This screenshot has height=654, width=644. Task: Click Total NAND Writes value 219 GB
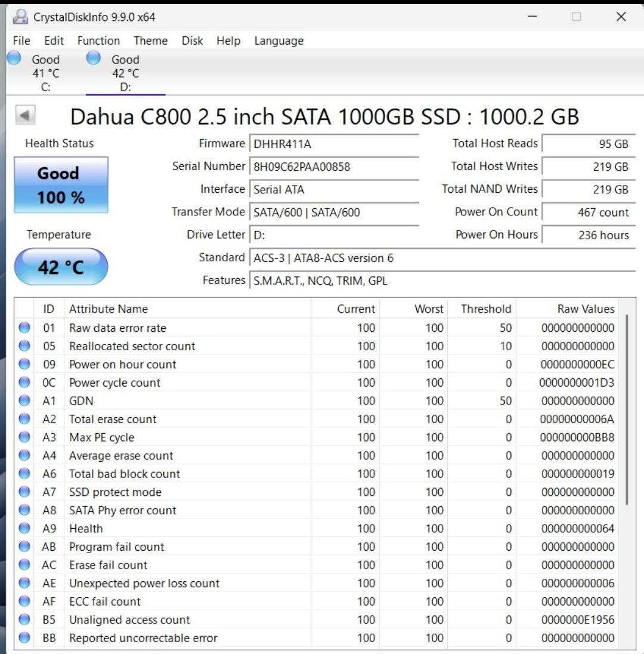589,189
